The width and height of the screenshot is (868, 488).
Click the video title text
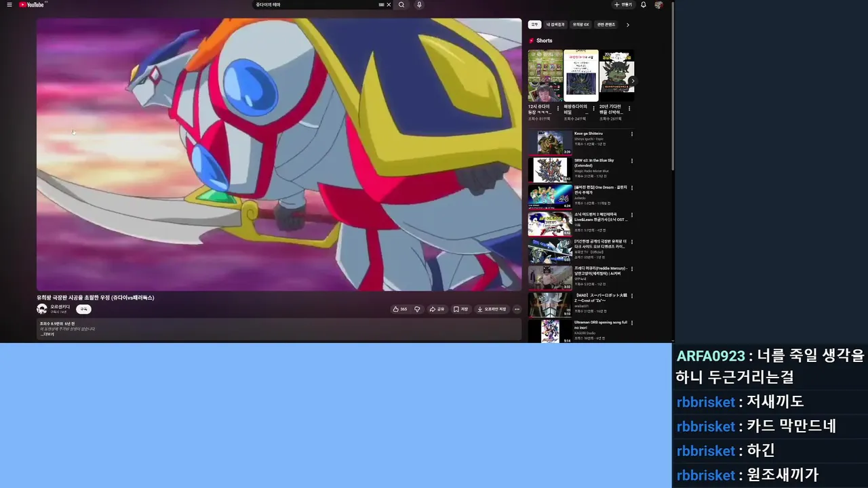pos(96,298)
